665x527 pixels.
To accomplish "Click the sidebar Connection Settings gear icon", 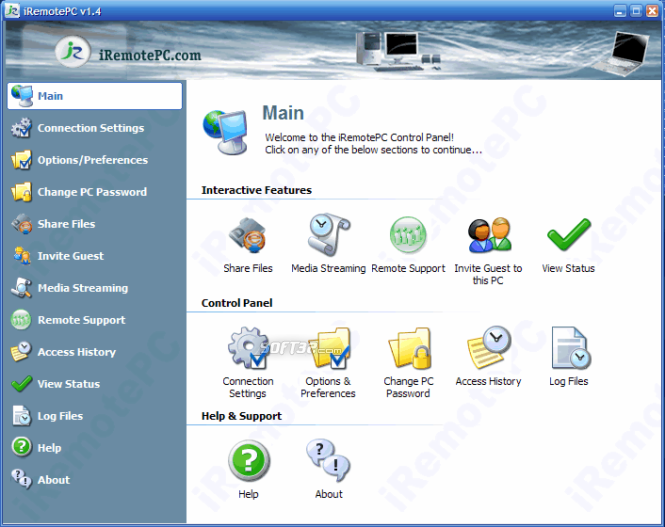I will click(x=21, y=128).
